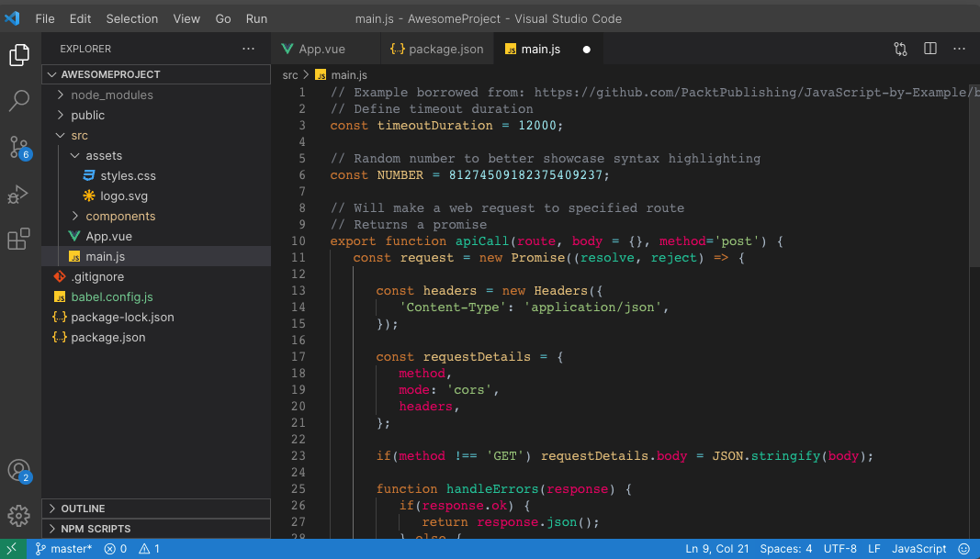Expand the OUTLINE panel
The image size is (980, 559).
[x=156, y=509]
